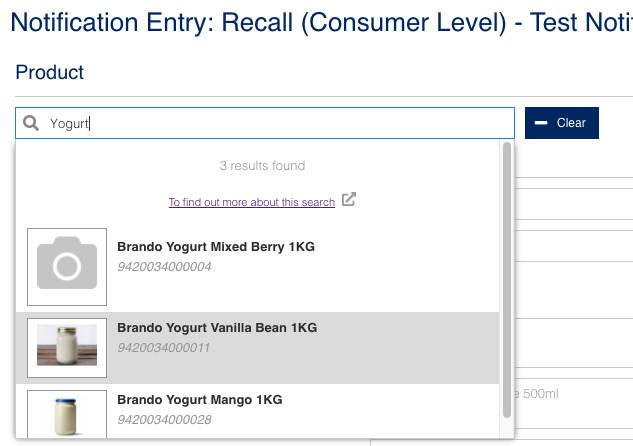Click barcode number 9420034000011
The image size is (633, 446).
pyautogui.click(x=163, y=348)
